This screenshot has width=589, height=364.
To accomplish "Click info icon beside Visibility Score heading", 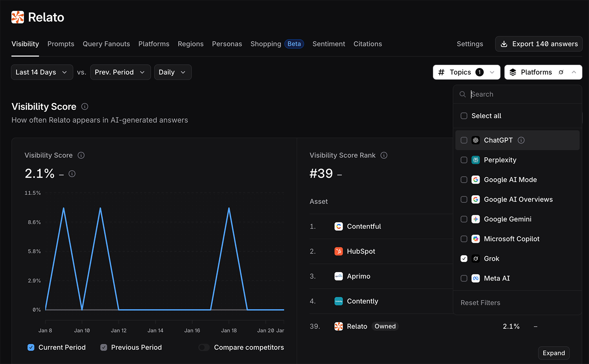I will 85,107.
